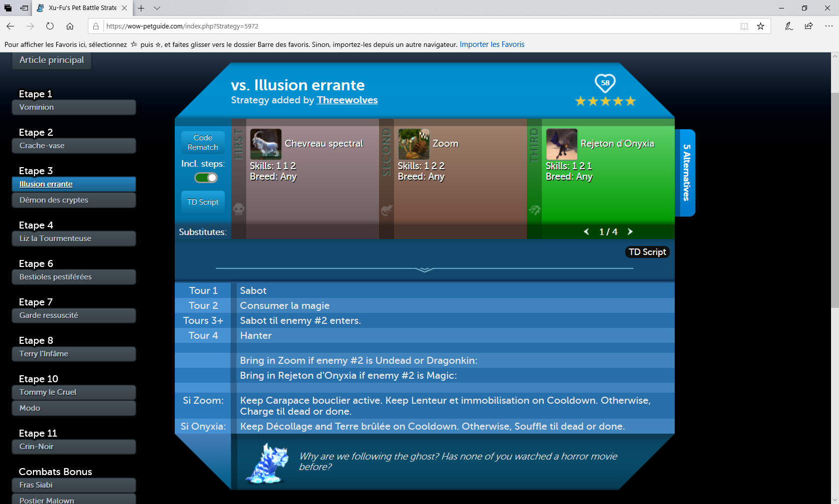Open browser settings ellipsis menu

[x=829, y=26]
